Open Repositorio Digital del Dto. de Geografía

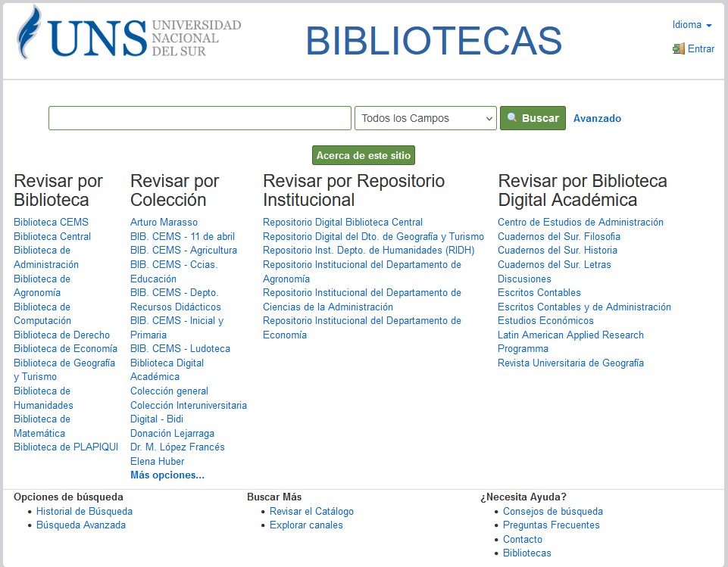pos(373,237)
